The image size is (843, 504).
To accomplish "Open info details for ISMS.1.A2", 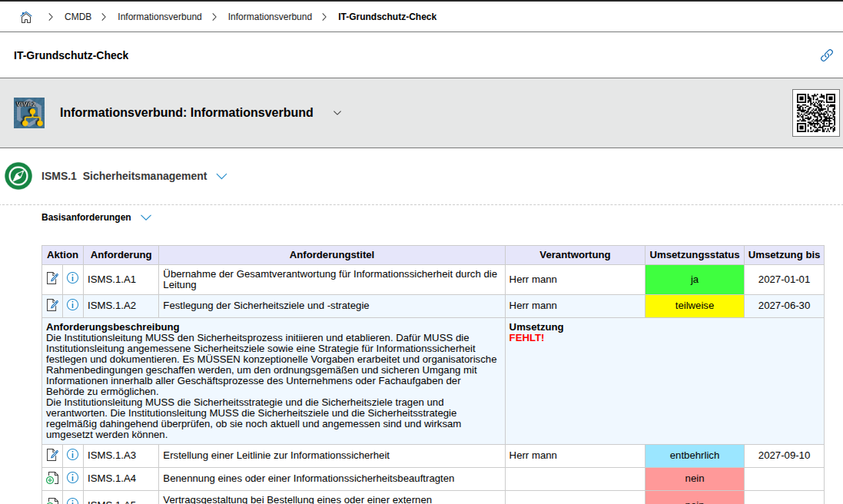I will click(x=72, y=305).
